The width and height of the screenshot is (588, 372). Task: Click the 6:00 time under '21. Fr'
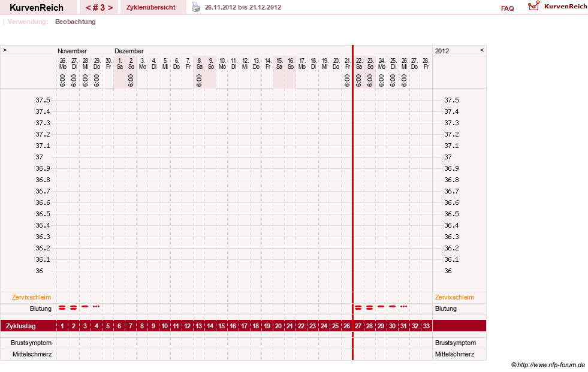click(x=347, y=80)
